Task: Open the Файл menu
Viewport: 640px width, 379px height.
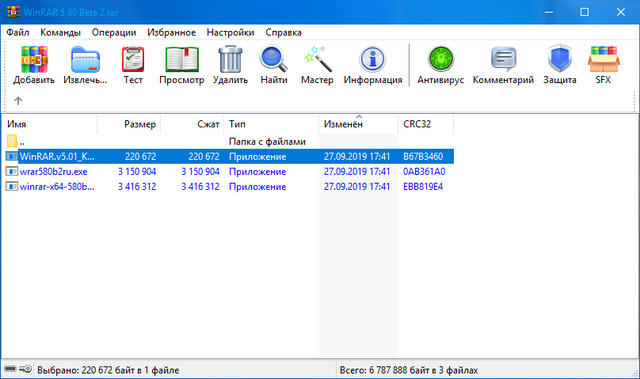Action: coord(18,32)
